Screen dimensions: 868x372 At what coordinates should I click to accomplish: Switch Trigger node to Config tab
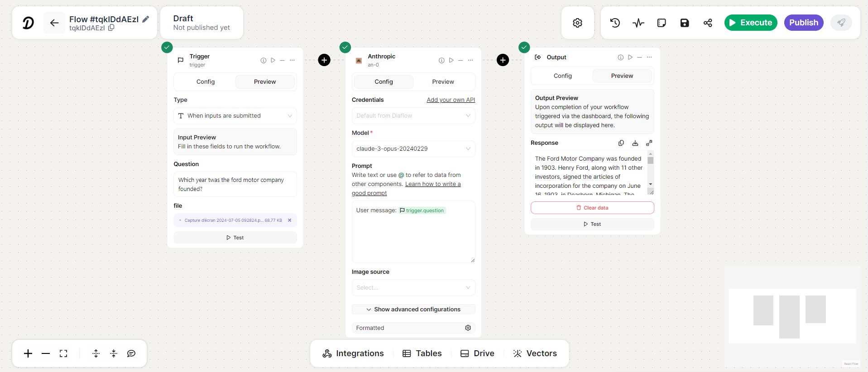[x=205, y=82]
